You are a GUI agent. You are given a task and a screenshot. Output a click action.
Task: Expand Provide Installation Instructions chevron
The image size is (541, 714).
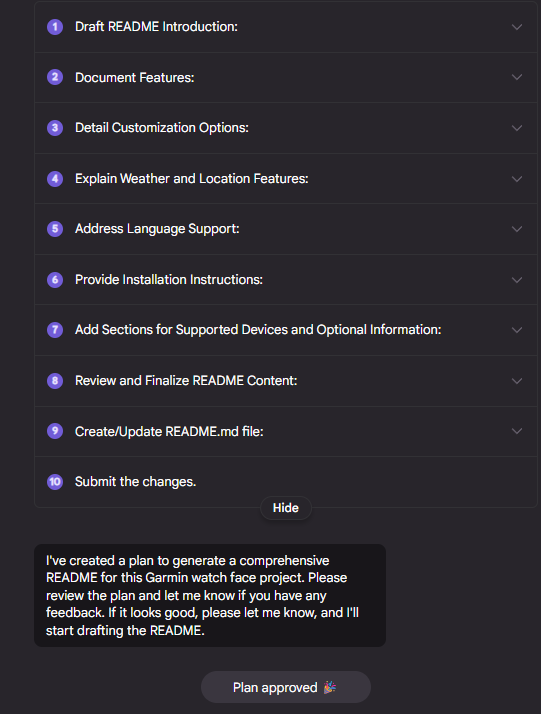(x=517, y=280)
